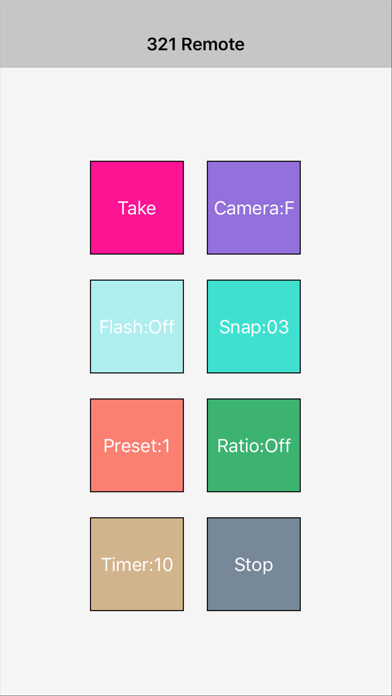Screen dimensions: 392x696
Task: Turn the flash on
Action: tap(137, 326)
